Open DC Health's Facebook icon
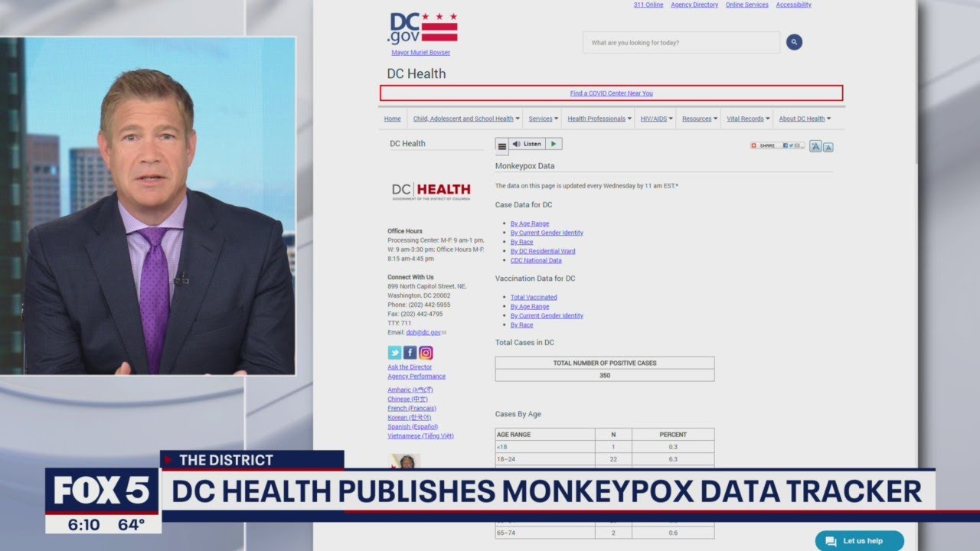 click(410, 353)
